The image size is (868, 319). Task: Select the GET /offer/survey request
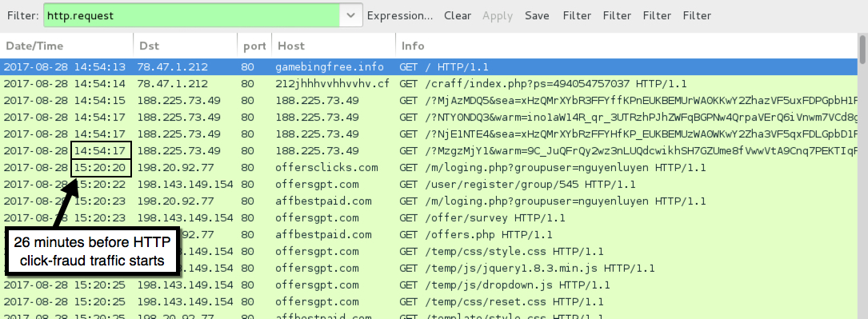[482, 217]
